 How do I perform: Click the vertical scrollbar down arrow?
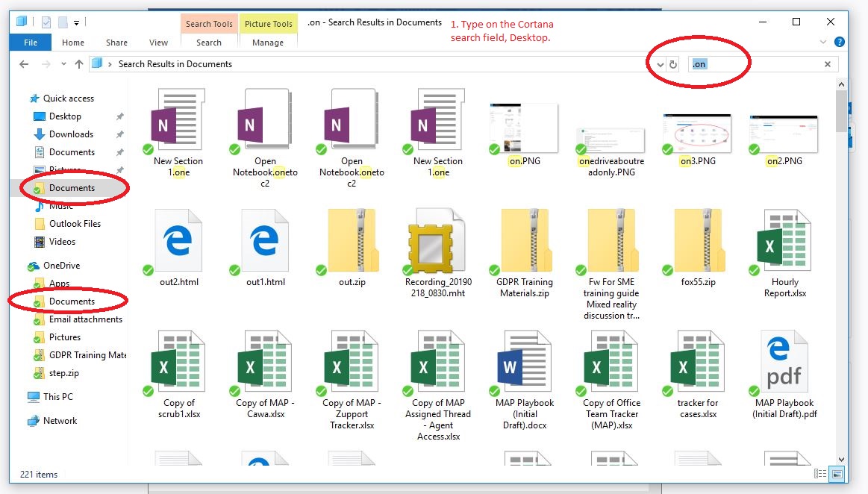coord(841,459)
